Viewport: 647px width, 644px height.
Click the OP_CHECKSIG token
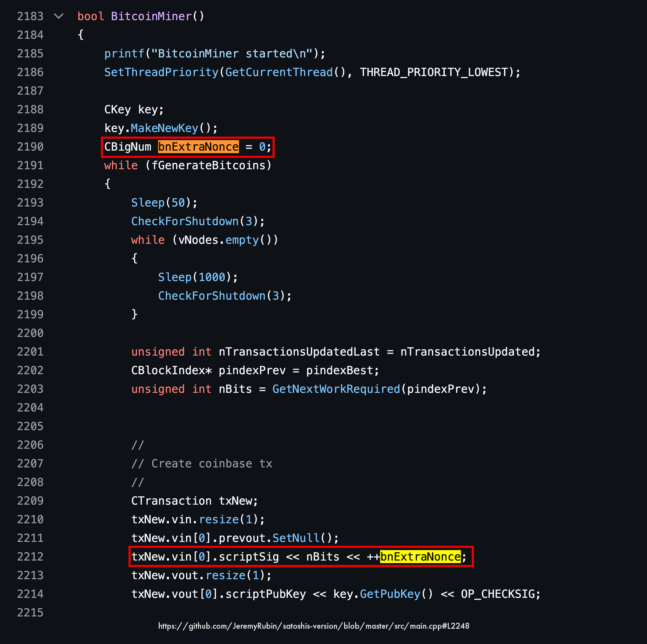pos(497,594)
